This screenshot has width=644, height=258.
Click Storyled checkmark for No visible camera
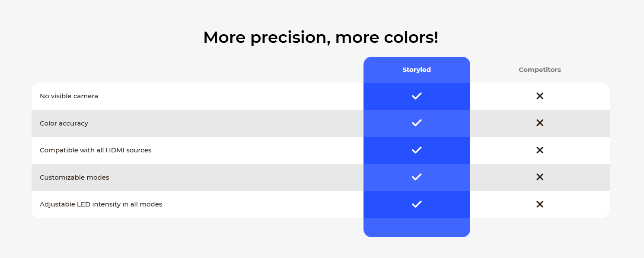pos(417,96)
